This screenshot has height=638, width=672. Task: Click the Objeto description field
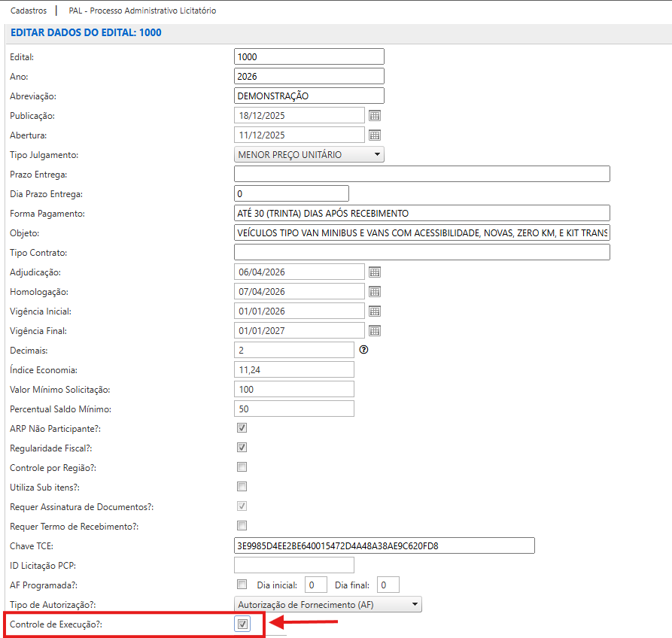(x=421, y=233)
